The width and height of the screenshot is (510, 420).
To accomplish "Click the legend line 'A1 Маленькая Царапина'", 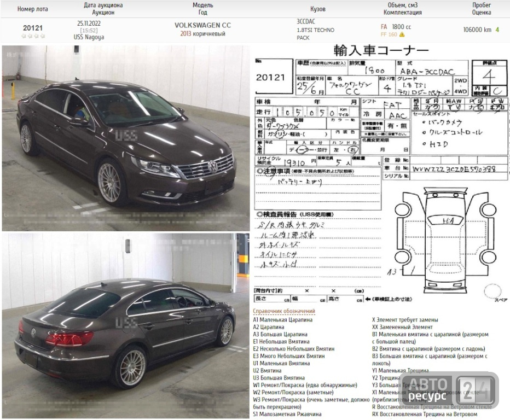I will pyautogui.click(x=283, y=320).
